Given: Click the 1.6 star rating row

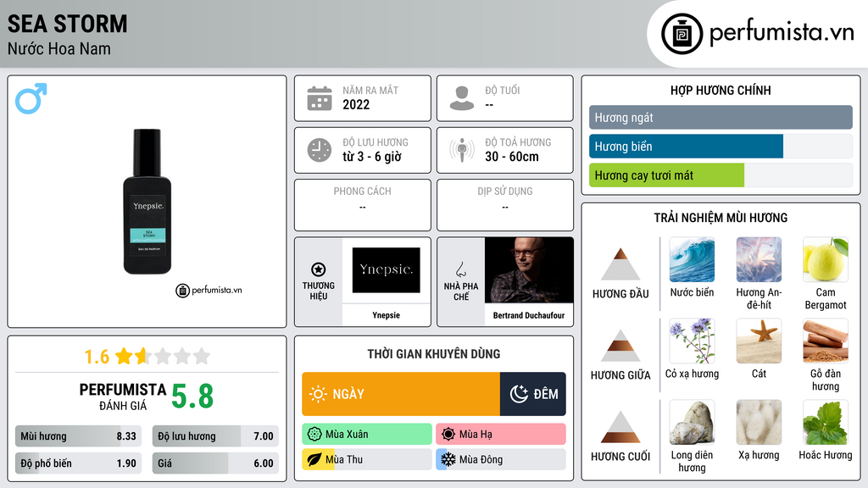Looking at the screenshot, I should click(147, 357).
